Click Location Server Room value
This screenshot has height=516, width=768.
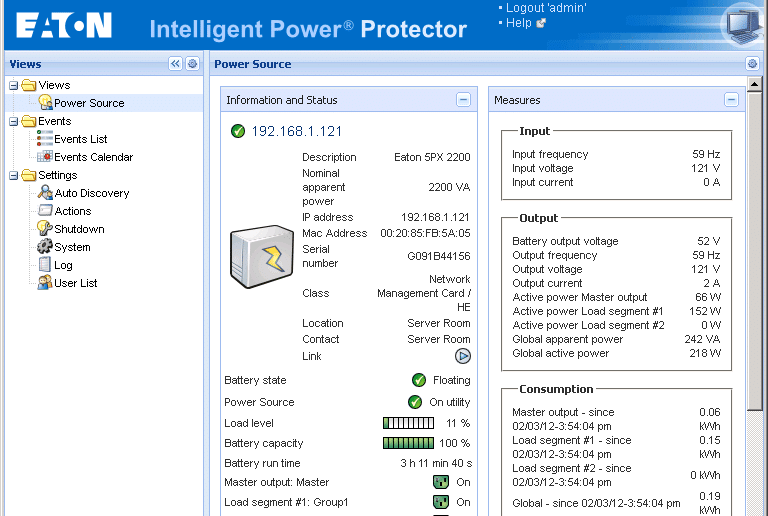(x=438, y=323)
